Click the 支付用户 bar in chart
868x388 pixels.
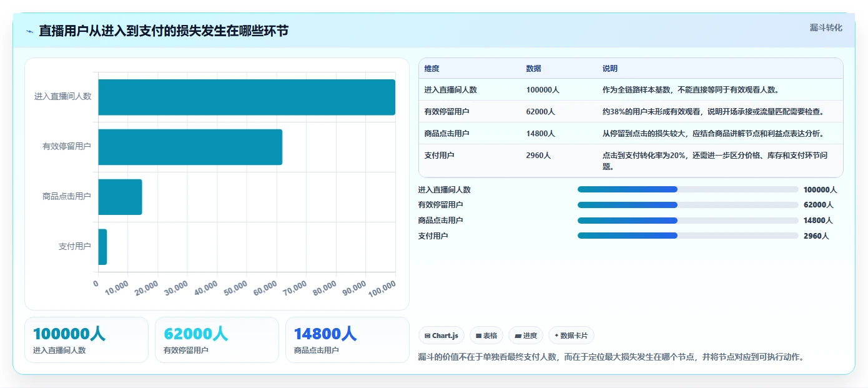pos(102,247)
